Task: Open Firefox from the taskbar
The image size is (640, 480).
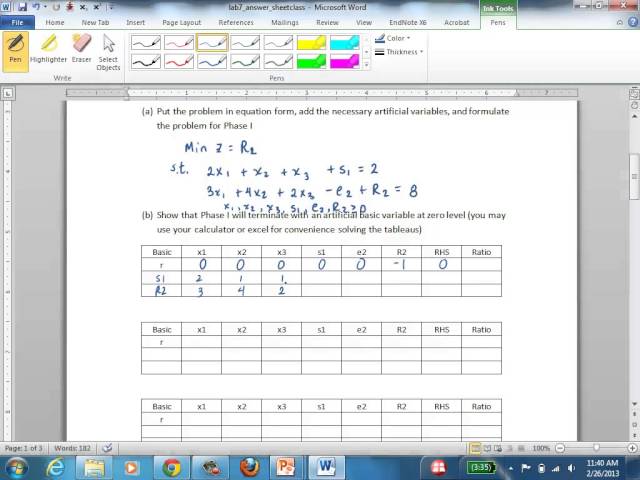Action: click(249, 467)
